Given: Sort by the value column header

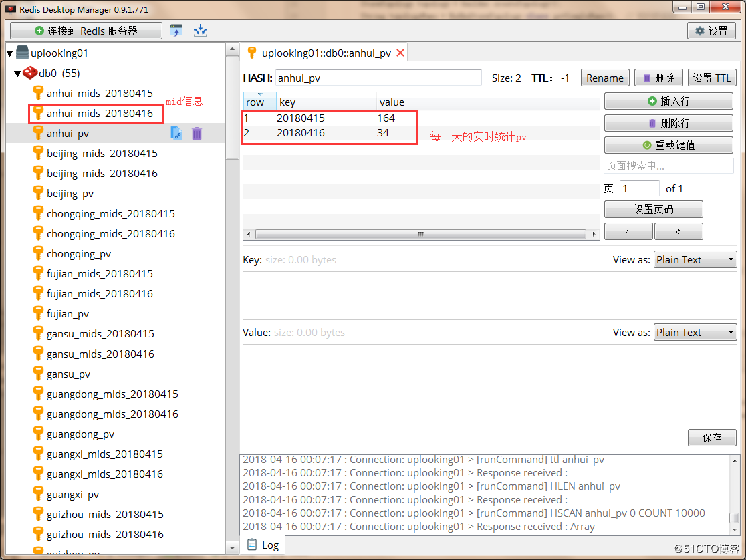Looking at the screenshot, I should (488, 102).
